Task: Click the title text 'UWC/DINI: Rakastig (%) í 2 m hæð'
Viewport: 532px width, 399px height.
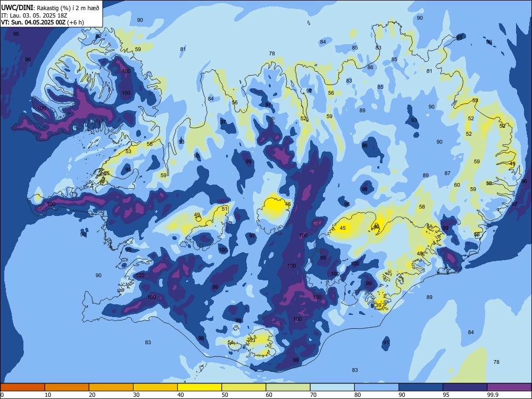Action: (x=50, y=7)
